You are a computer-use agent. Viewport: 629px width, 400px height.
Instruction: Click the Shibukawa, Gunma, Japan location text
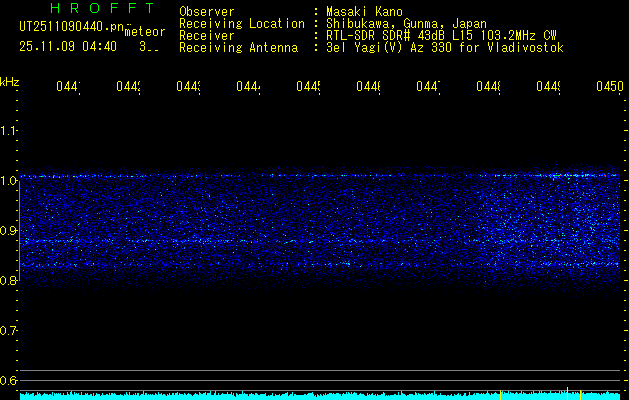(x=401, y=23)
